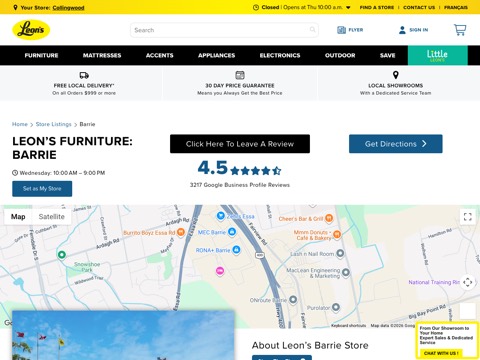Click the store location pin icon
This screenshot has width=480, height=360.
tap(15, 7)
